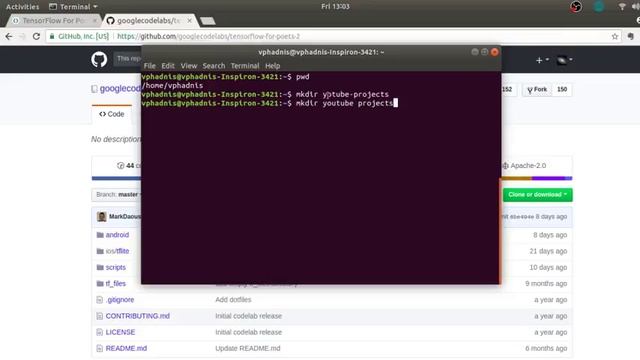This screenshot has height=360, width=640.
Task: Click Add dotfiles commit message
Action: [233, 300]
